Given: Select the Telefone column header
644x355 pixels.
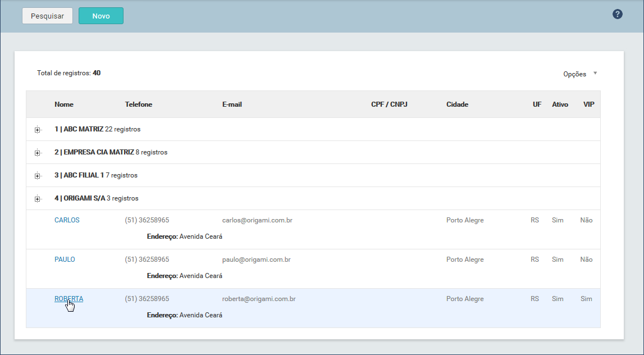Looking at the screenshot, I should tap(139, 104).
